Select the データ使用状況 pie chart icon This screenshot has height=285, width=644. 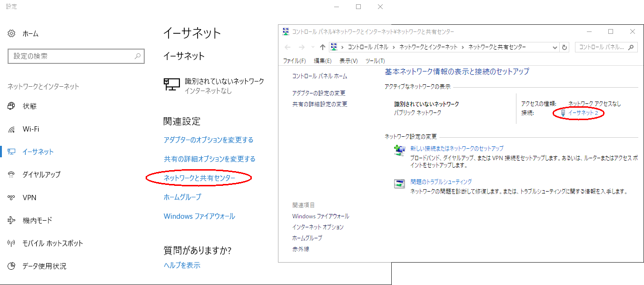[x=11, y=266]
